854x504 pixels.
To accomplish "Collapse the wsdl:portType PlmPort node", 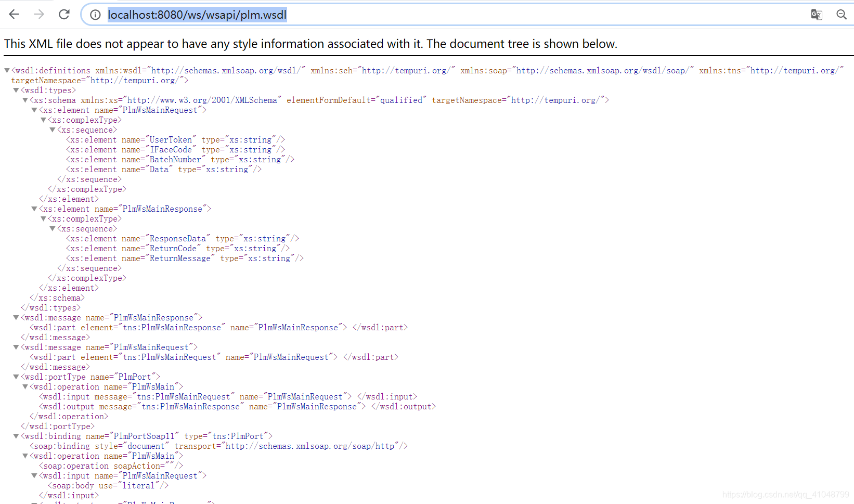I will [16, 377].
